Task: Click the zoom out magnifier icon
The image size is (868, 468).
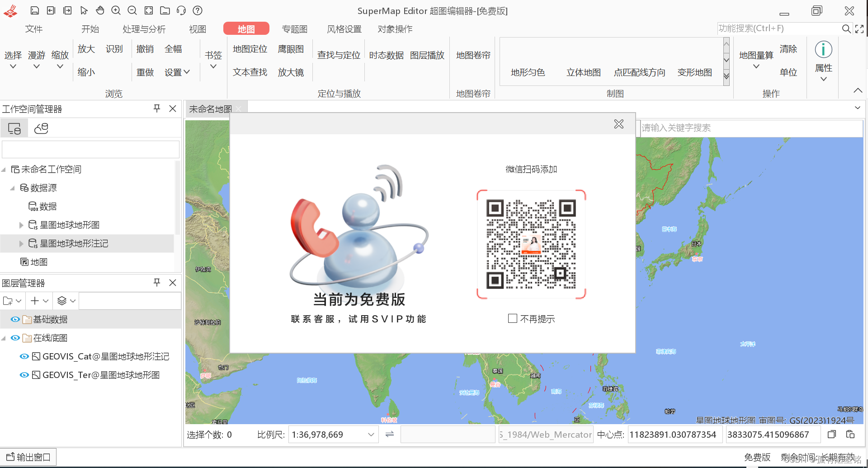Action: (x=132, y=10)
